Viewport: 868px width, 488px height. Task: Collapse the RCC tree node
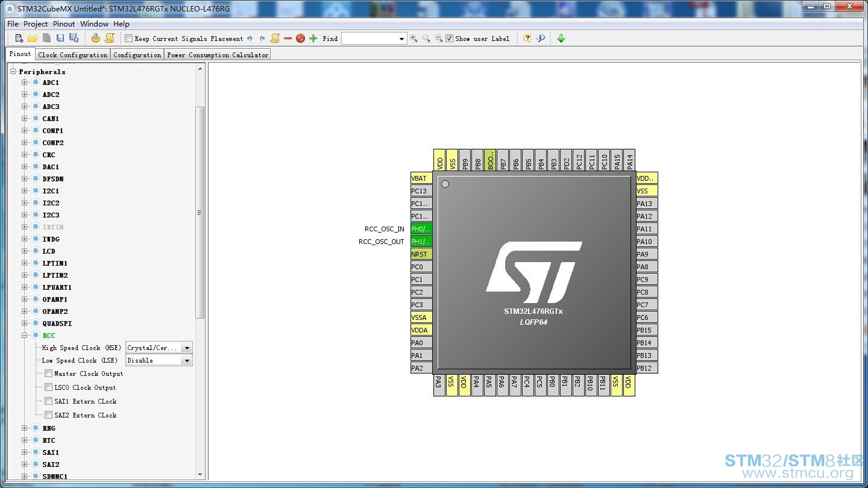pos(25,336)
